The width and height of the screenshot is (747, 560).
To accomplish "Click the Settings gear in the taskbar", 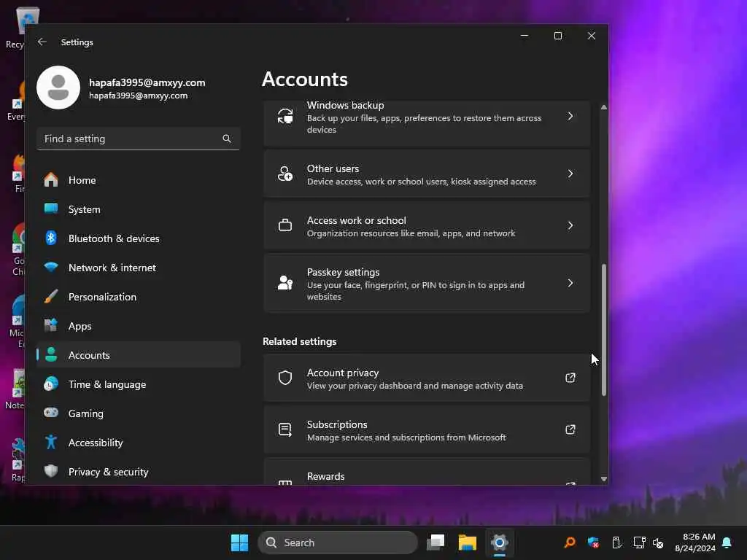I will [499, 542].
